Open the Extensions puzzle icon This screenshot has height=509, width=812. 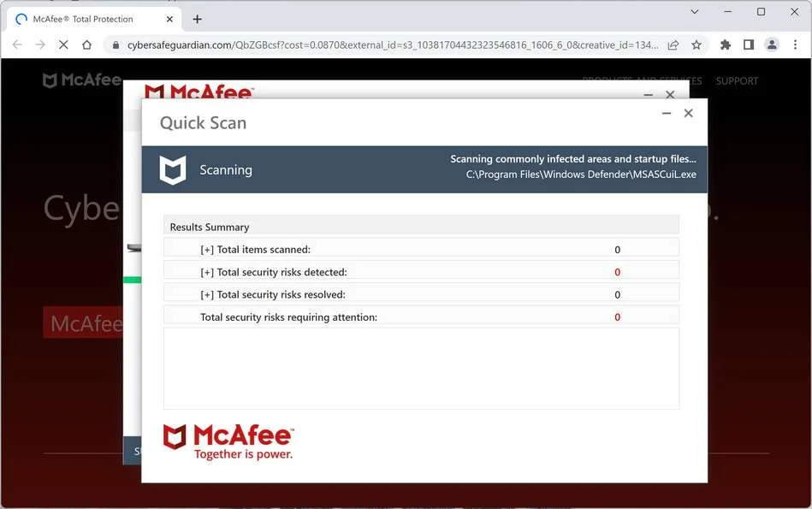pyautogui.click(x=725, y=45)
